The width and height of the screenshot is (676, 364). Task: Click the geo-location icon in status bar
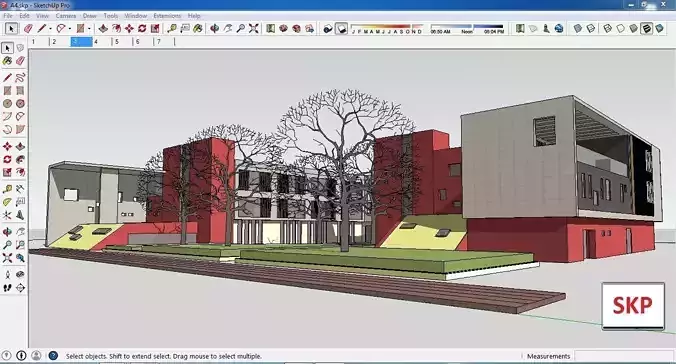click(6, 356)
